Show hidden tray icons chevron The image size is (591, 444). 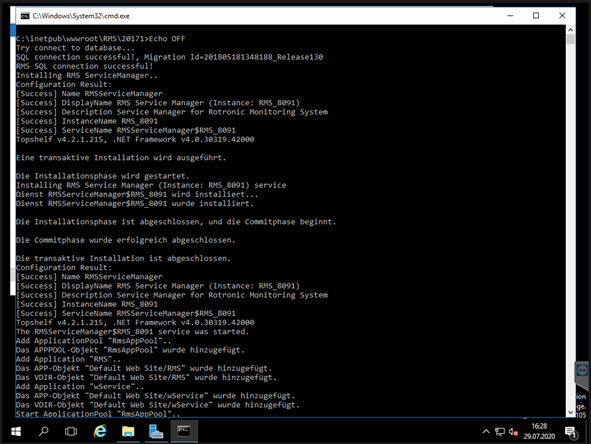pyautogui.click(x=486, y=432)
